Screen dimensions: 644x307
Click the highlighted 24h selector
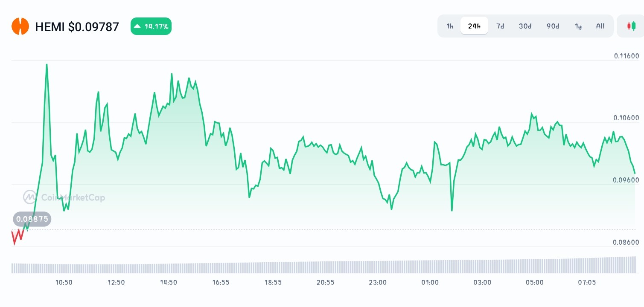(x=474, y=26)
